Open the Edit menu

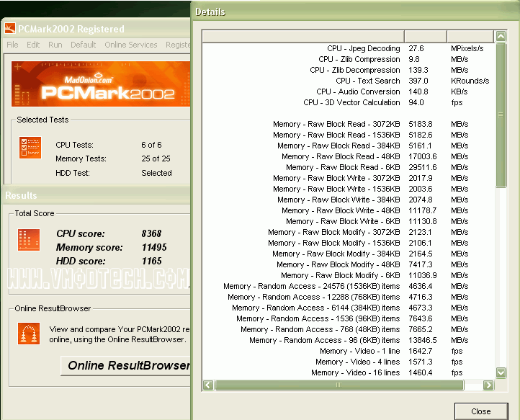(x=33, y=45)
